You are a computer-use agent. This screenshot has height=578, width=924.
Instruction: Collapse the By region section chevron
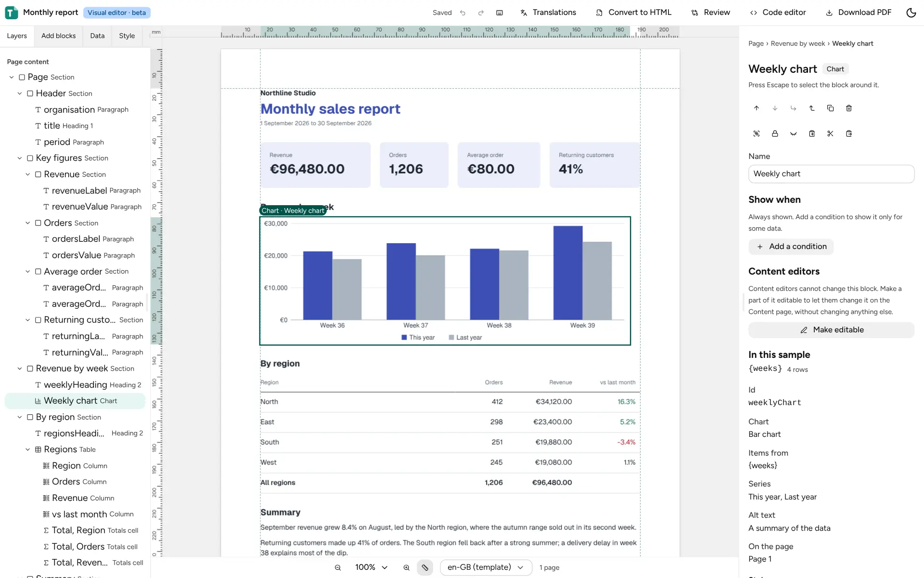(x=20, y=418)
